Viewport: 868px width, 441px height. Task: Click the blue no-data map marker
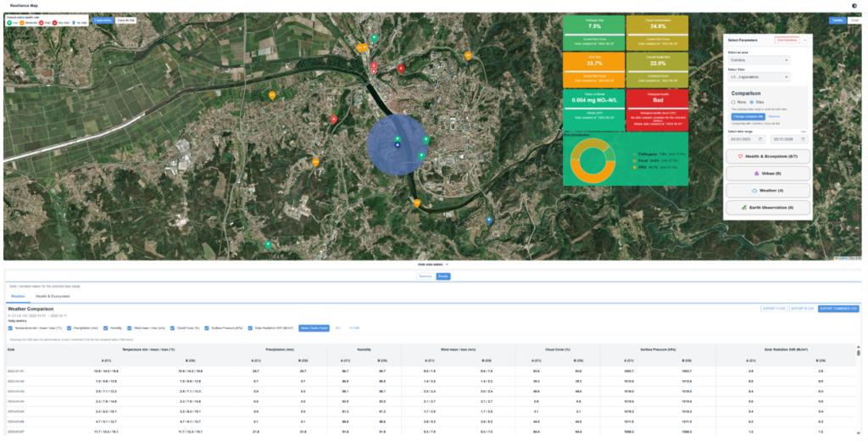pos(489,220)
